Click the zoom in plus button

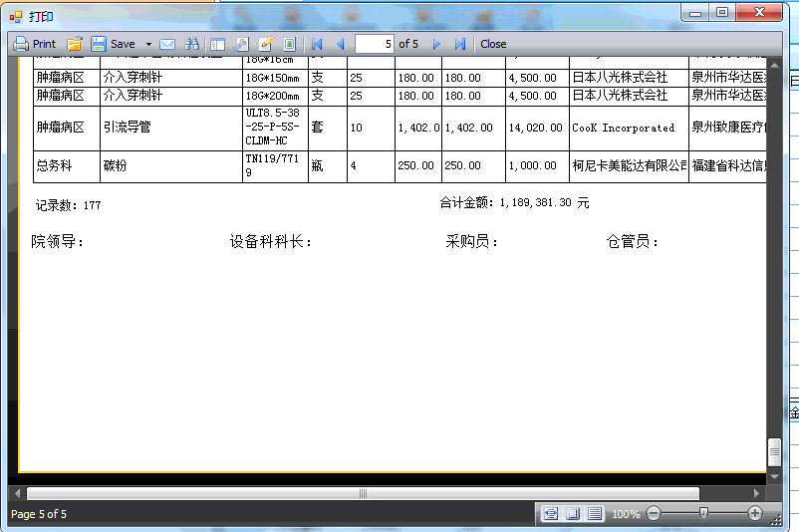(755, 513)
